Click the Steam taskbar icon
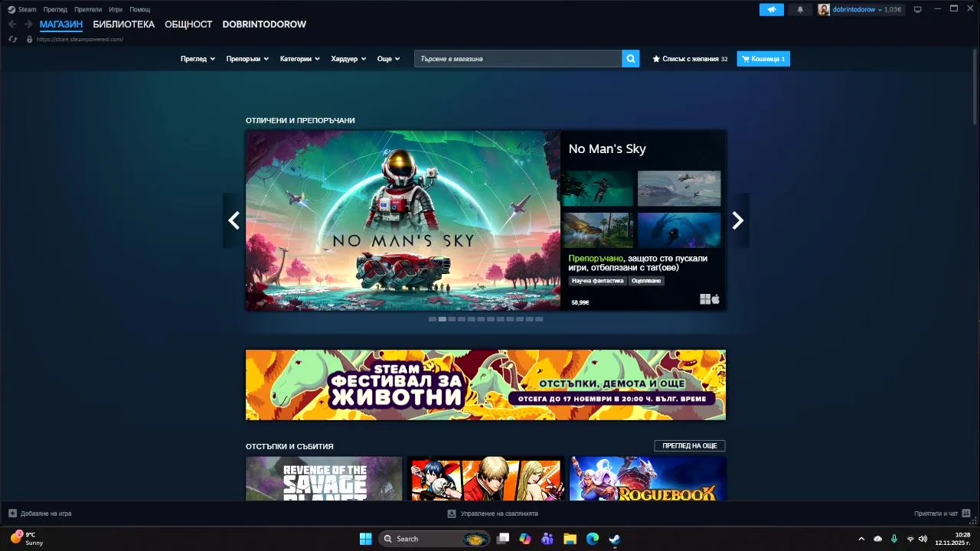Image resolution: width=980 pixels, height=551 pixels. click(x=614, y=539)
